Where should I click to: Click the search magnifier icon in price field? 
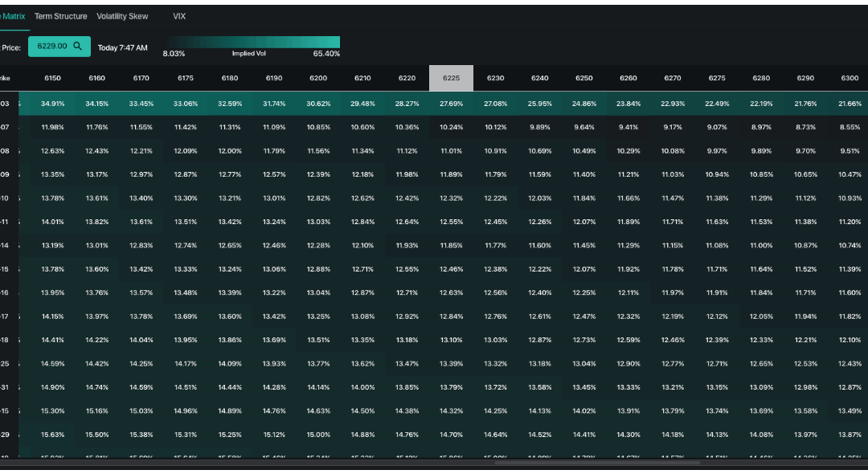coord(79,47)
